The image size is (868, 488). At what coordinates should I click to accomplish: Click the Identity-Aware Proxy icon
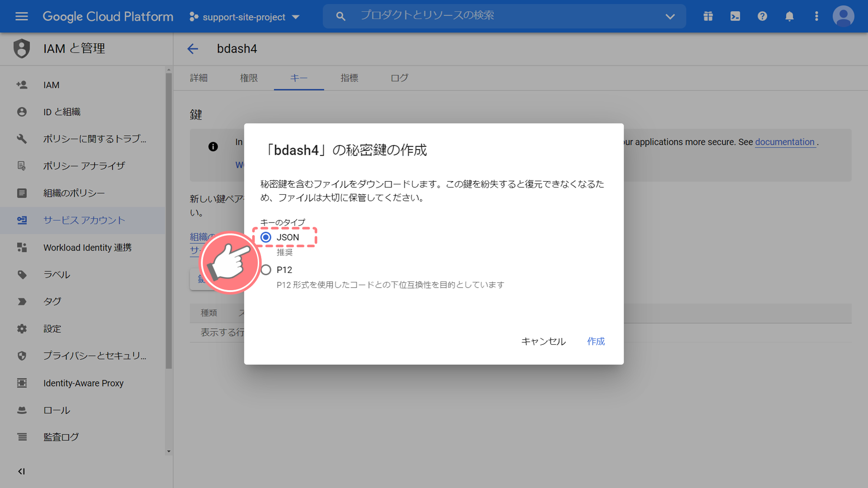pyautogui.click(x=22, y=383)
